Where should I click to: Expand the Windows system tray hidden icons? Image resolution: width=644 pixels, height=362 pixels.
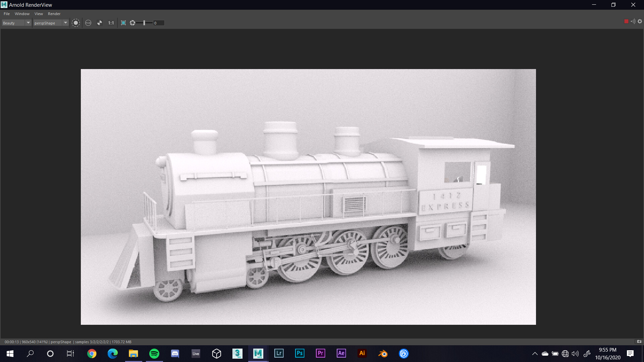[x=535, y=353]
